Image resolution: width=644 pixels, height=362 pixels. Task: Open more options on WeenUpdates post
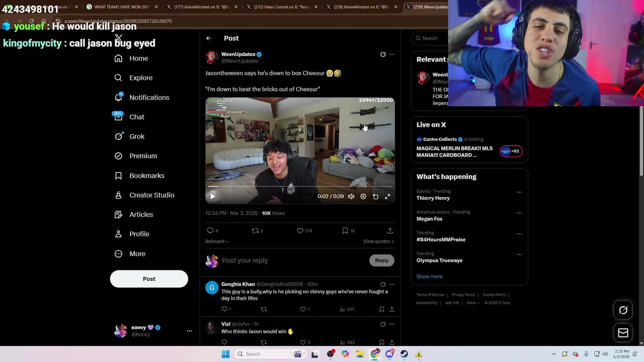392,54
